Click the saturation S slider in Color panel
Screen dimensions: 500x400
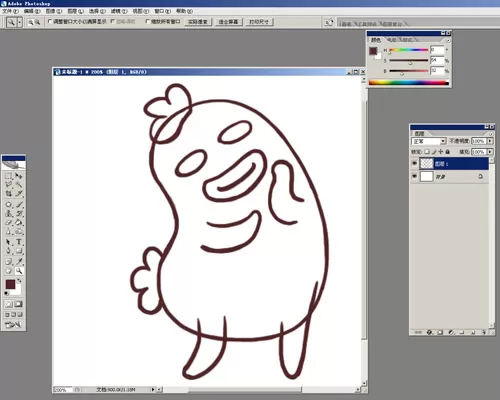point(409,61)
